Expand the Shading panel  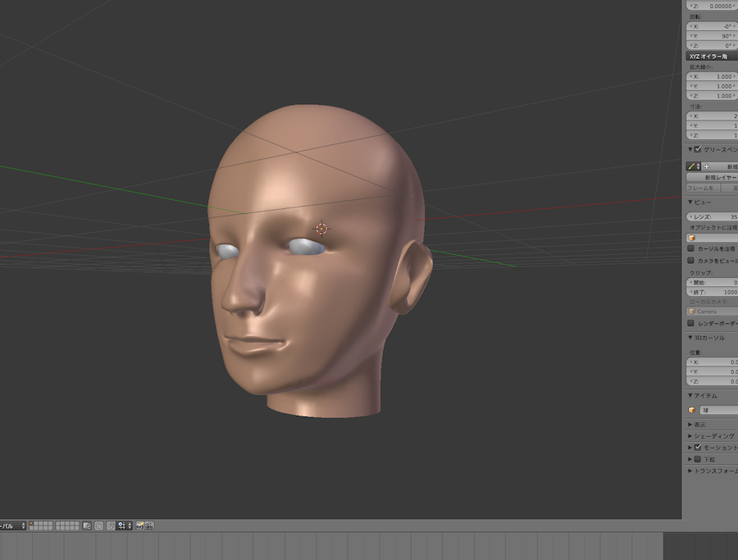[710, 436]
